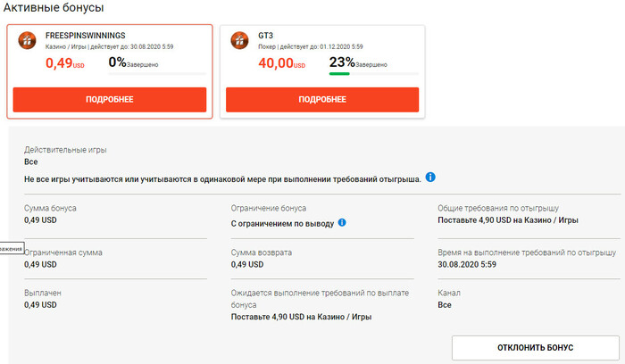The width and height of the screenshot is (625, 364).
Task: Click the FREESPINSWINNINGS progress bar
Action: click(x=156, y=73)
